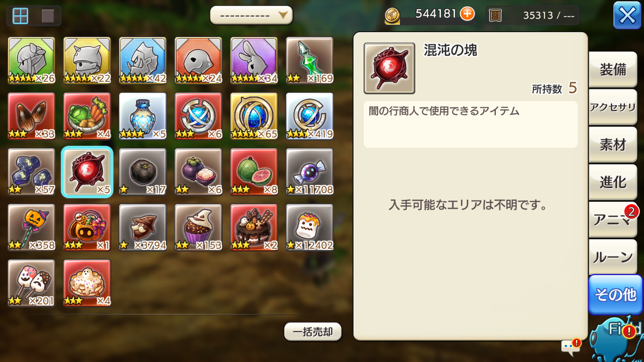Open the chat bubble notification
644x362 pixels.
[x=571, y=347]
